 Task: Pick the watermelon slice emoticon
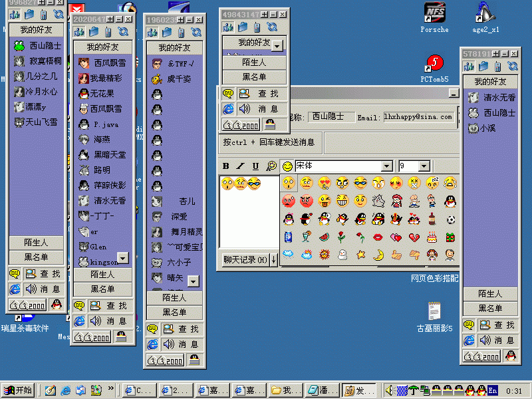(x=324, y=237)
